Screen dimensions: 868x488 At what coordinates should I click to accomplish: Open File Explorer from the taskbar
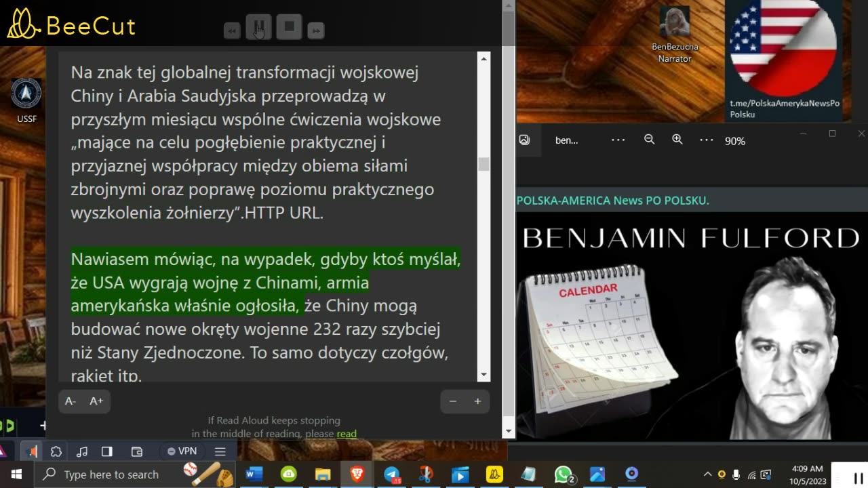tap(323, 474)
